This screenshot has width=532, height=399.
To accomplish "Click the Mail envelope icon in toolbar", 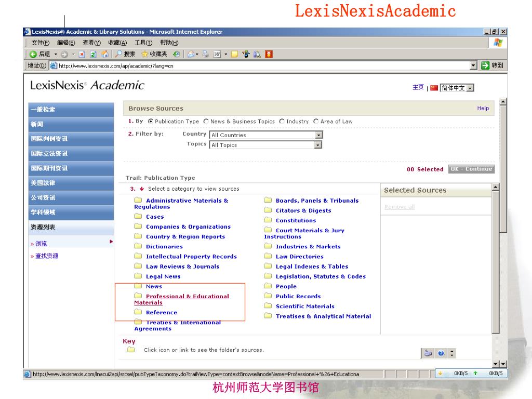I will 191,54.
